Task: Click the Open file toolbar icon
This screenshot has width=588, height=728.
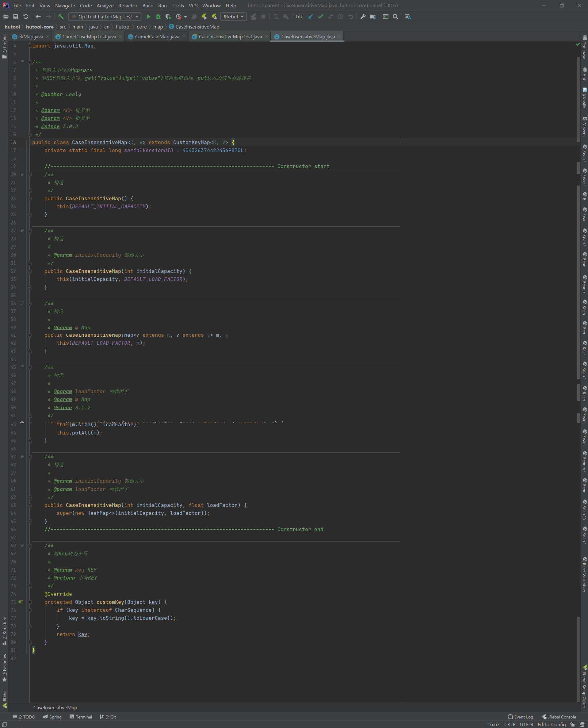Action: [x=6, y=17]
